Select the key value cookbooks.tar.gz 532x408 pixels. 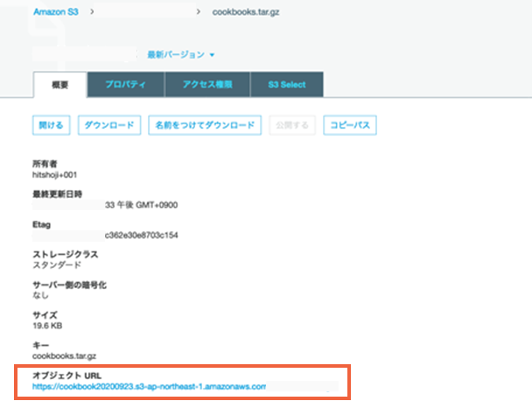(x=64, y=356)
